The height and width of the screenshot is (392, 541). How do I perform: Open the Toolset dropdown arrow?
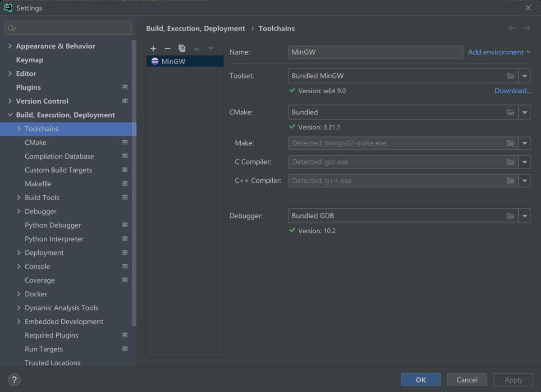pyautogui.click(x=525, y=76)
